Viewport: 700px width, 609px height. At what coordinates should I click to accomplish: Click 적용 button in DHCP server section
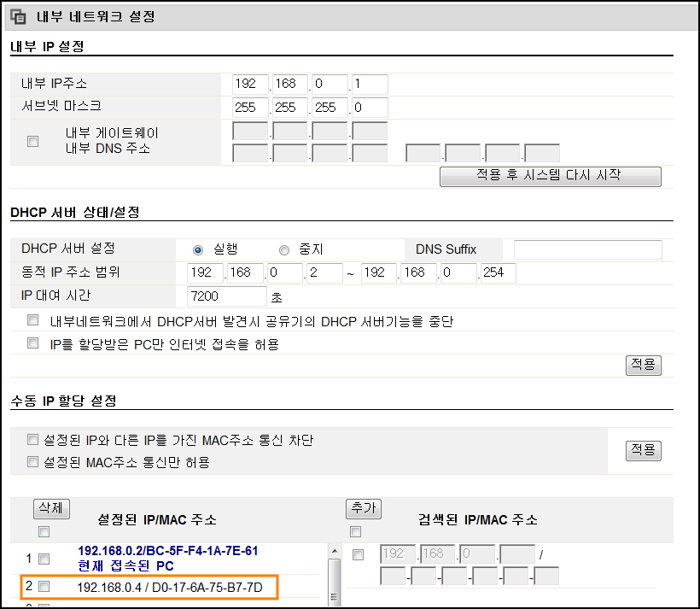click(643, 365)
